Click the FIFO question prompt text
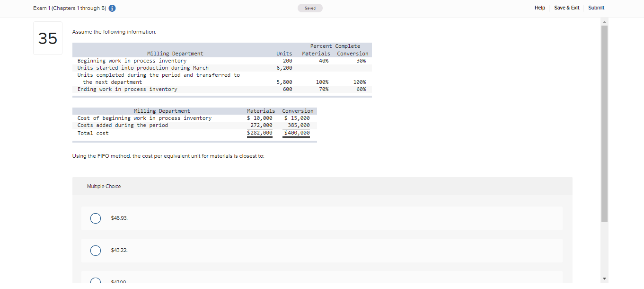This screenshot has height=289, width=644. (168, 156)
